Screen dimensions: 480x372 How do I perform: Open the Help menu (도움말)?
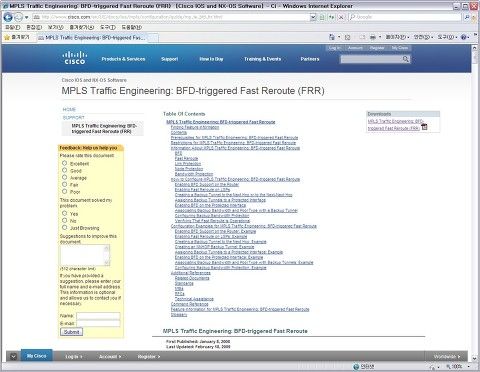click(131, 27)
